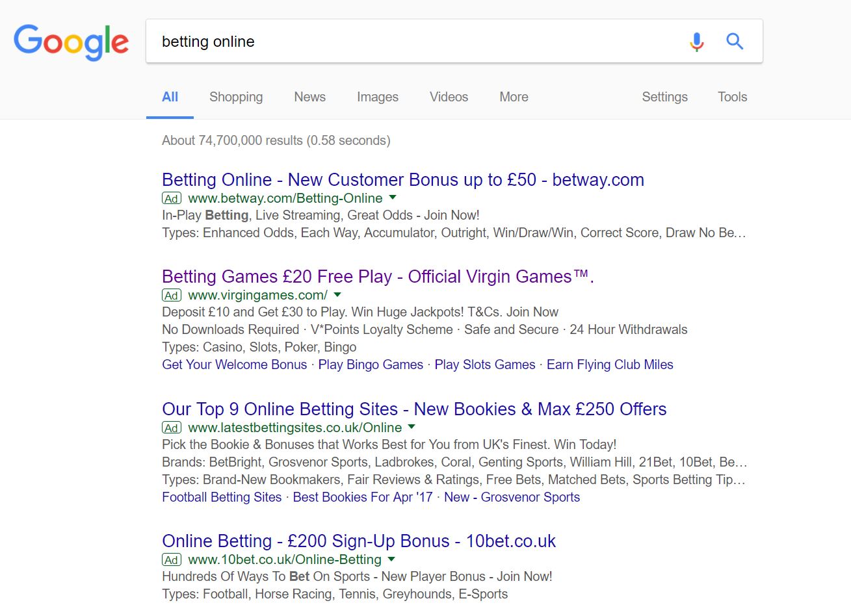Click the 'New - Grosvenor Sports' sitelink
This screenshot has height=616, width=851.
pos(512,497)
